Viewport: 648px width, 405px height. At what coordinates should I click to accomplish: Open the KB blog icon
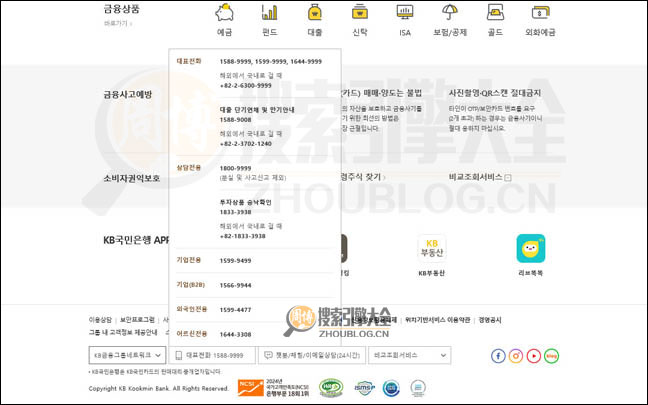pyautogui.click(x=551, y=355)
